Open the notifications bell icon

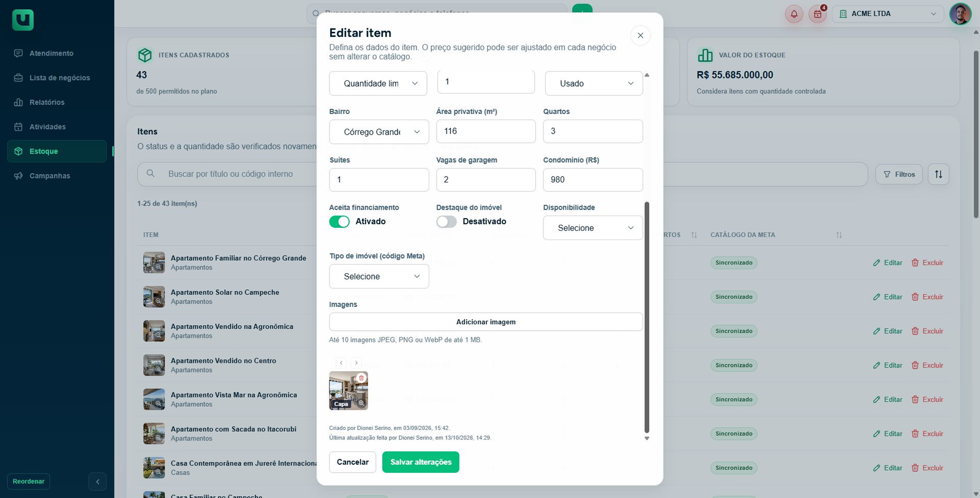[794, 13]
